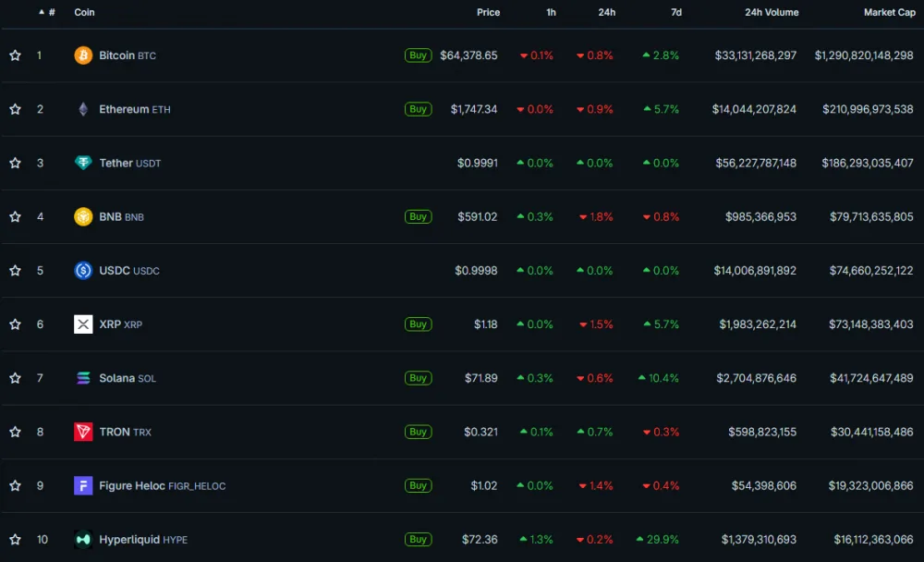Click the Figure Heloc logo
The height and width of the screenshot is (562, 924).
[83, 485]
